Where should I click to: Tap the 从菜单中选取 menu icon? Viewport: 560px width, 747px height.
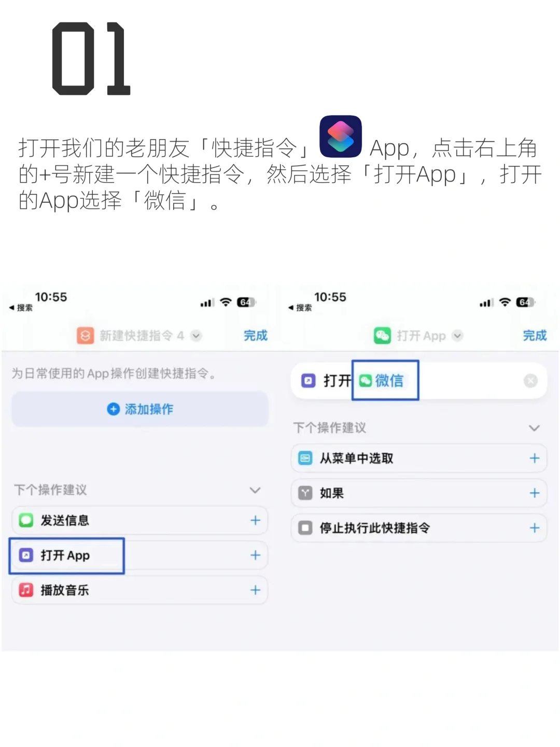tap(305, 458)
